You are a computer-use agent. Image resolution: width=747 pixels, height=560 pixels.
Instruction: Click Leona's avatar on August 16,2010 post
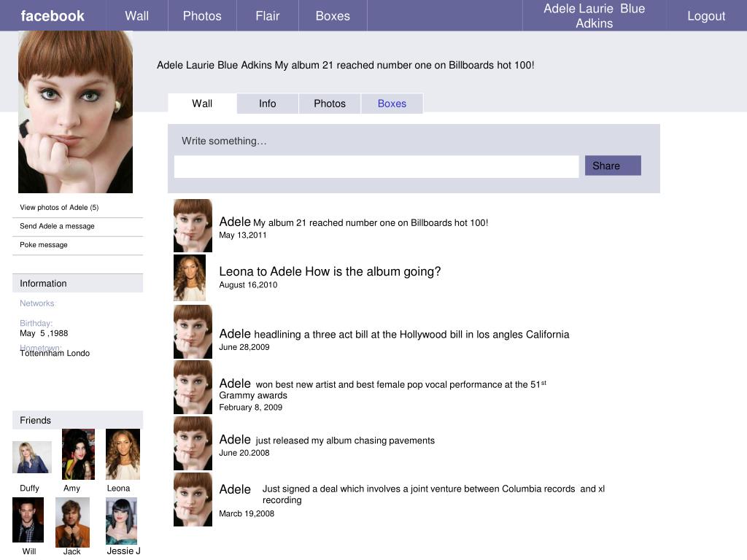click(x=190, y=278)
